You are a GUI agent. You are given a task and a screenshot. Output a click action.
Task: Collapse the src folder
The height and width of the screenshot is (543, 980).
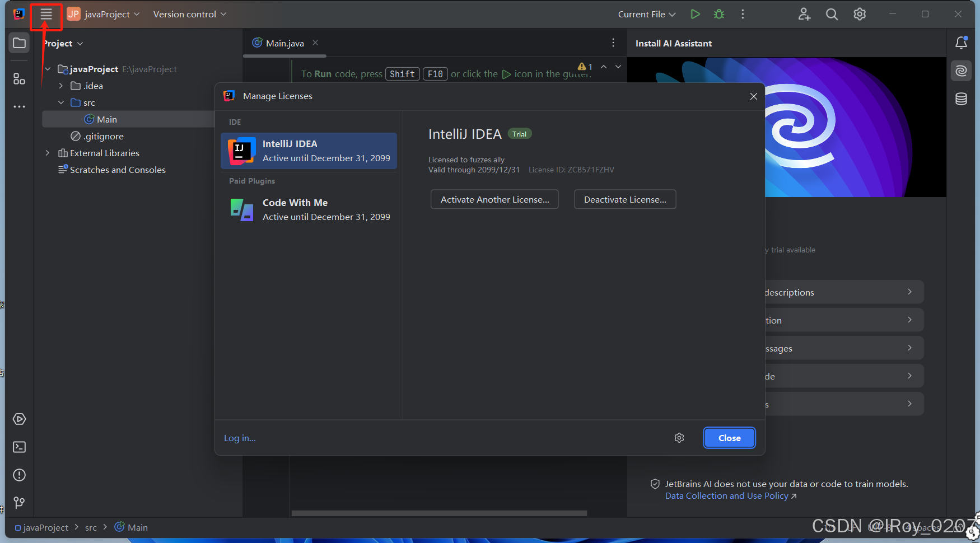tap(61, 102)
